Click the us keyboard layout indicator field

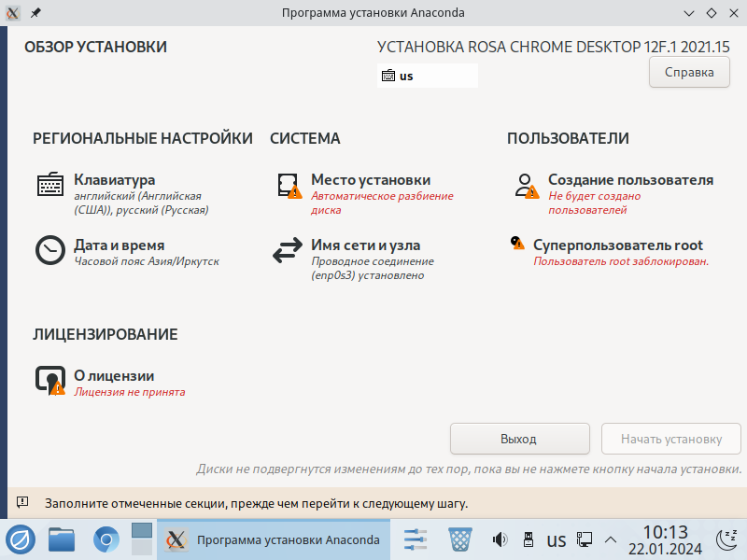[428, 76]
